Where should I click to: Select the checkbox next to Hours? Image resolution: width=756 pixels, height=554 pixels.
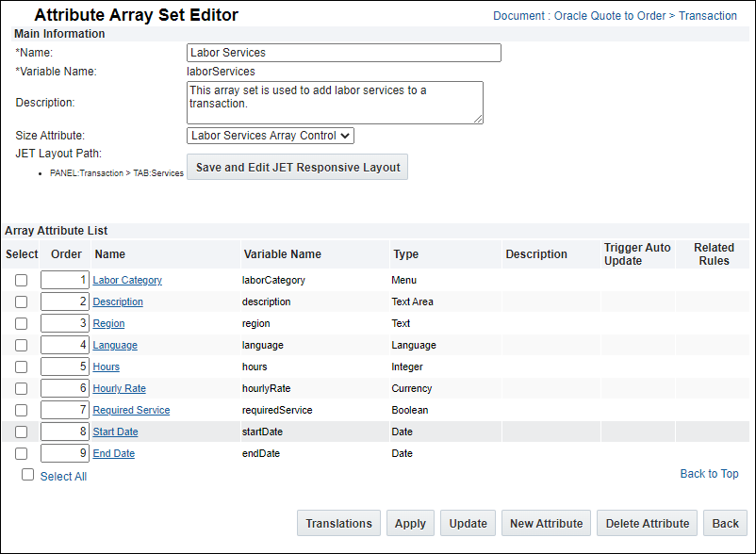click(21, 367)
